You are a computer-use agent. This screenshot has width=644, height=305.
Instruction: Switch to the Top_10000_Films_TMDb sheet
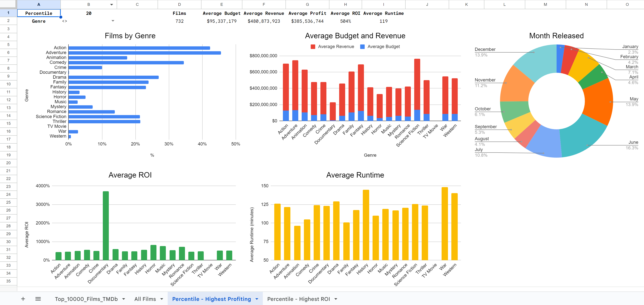pos(86,299)
